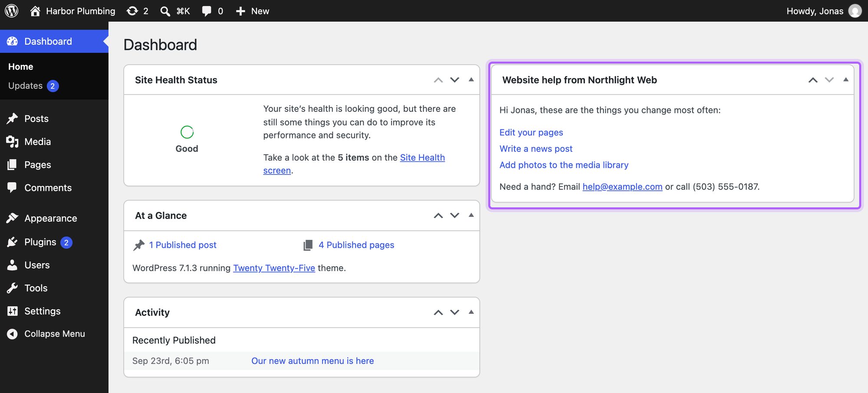868x393 pixels.
Task: Visit the Harbor Plumbing site name
Action: click(73, 11)
